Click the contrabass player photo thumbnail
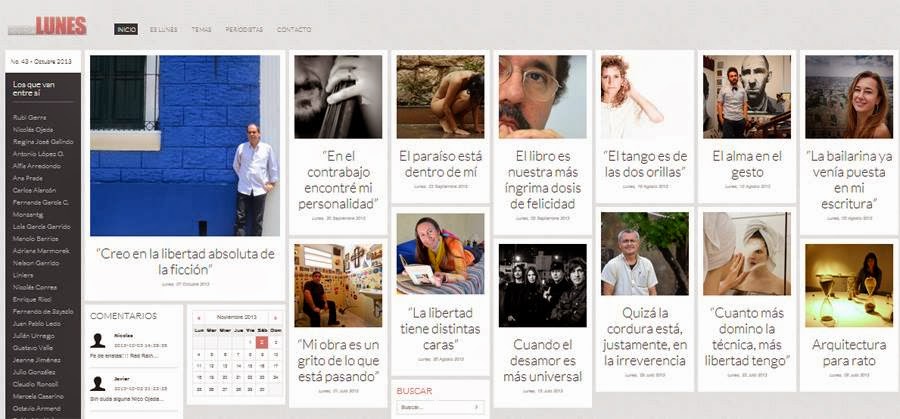 [338, 97]
